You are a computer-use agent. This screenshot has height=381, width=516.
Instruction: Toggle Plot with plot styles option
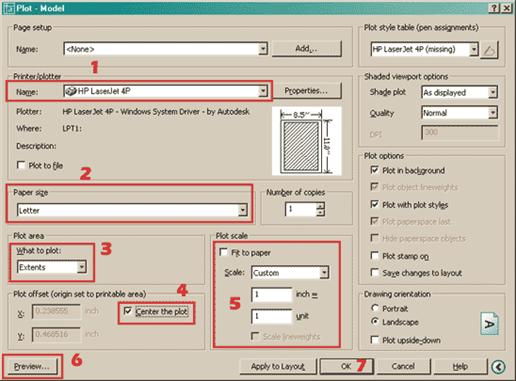coord(374,204)
